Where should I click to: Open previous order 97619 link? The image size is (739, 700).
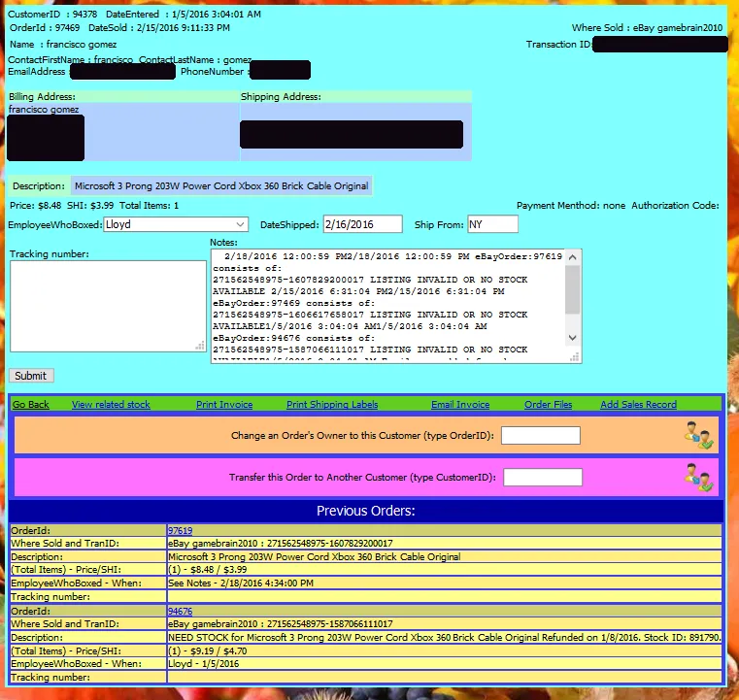[x=180, y=530]
